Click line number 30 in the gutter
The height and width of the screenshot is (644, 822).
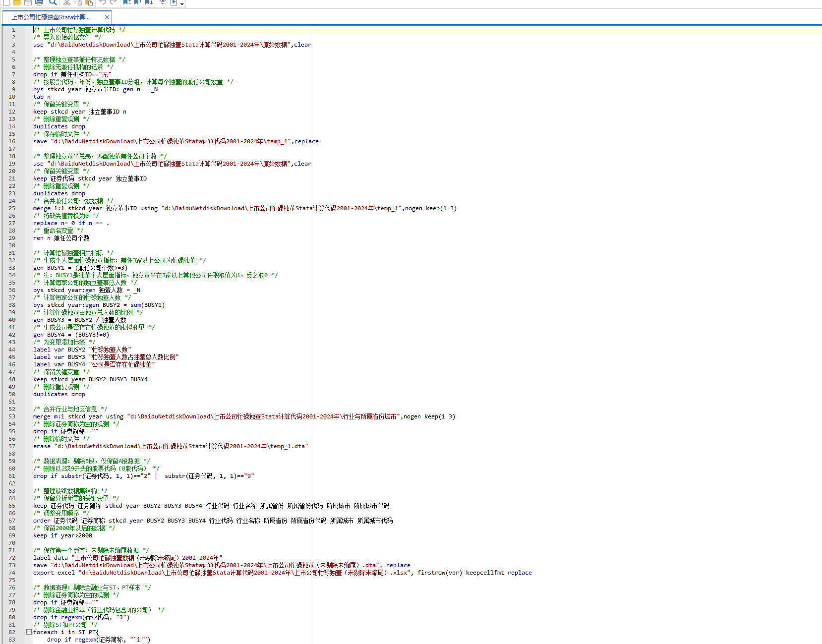(12, 245)
